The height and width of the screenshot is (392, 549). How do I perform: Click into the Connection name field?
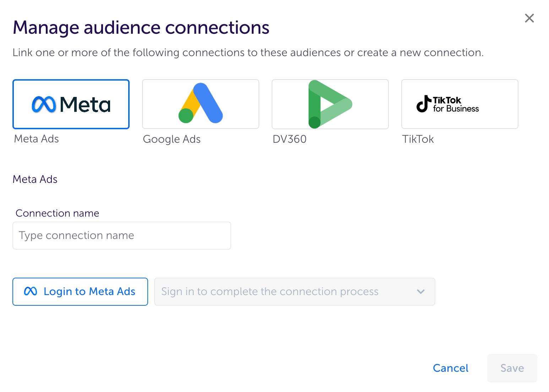point(122,236)
